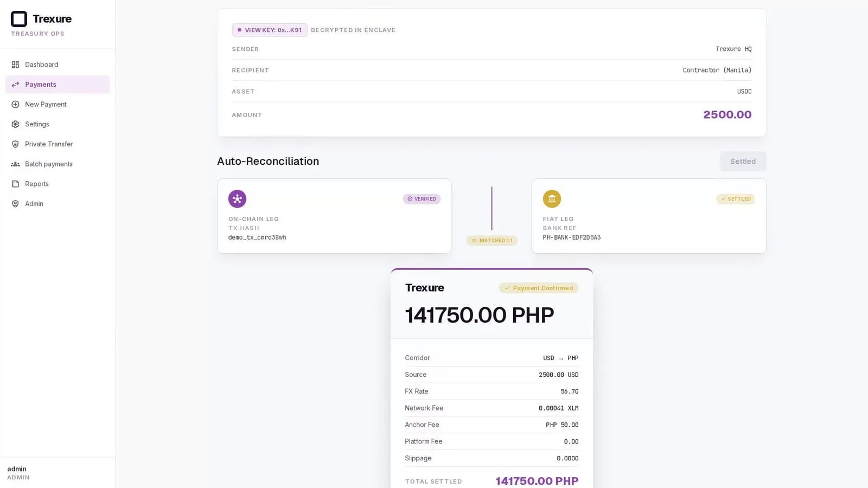Select the tx hash demo_tx_cmrd38wh
This screenshot has width=868, height=488.
(x=257, y=237)
